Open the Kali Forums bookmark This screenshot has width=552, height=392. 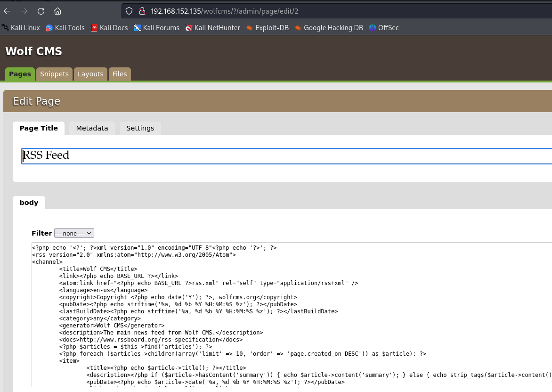(x=156, y=28)
